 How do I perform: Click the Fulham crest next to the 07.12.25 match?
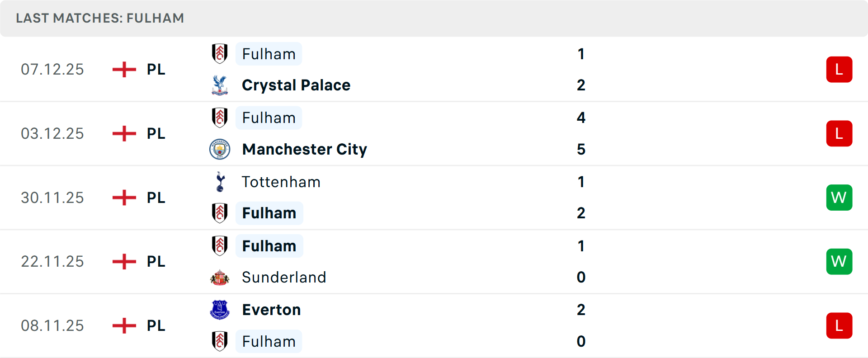(220, 54)
